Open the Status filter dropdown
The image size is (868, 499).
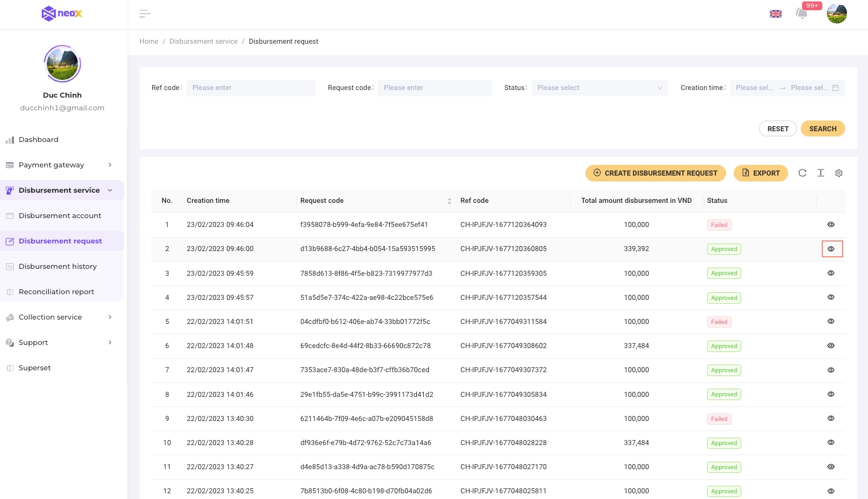point(599,88)
